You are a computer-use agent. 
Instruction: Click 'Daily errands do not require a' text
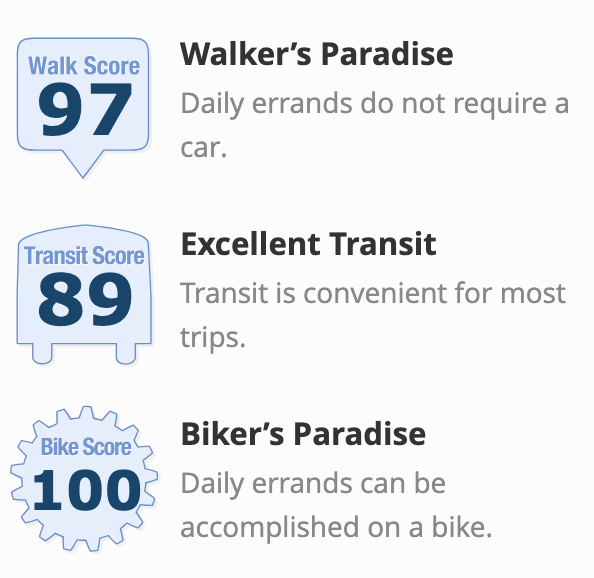coord(375,104)
